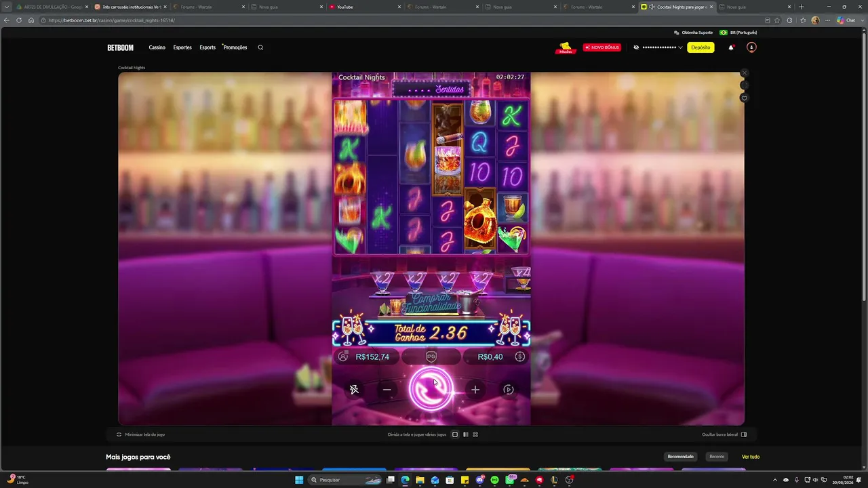Open the Cassino menu
The height and width of the screenshot is (488, 868).
point(157,47)
